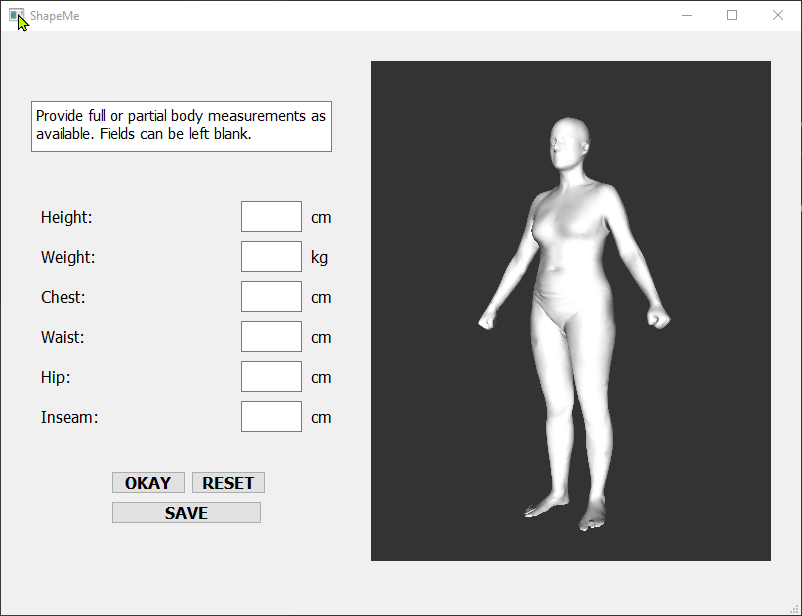
Task: Click the Waist input field
Action: (270, 336)
